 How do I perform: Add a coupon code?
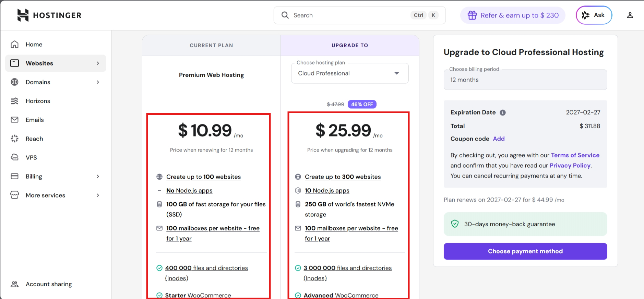point(499,139)
